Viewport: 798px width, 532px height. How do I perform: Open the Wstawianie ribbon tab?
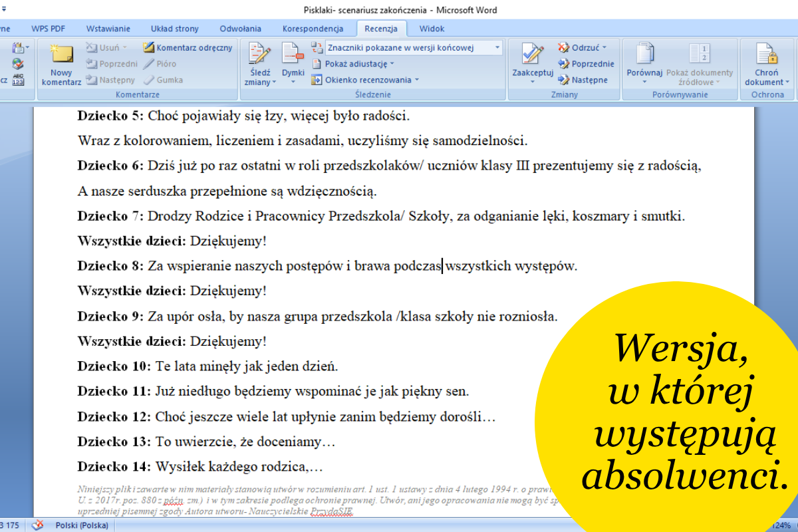108,29
